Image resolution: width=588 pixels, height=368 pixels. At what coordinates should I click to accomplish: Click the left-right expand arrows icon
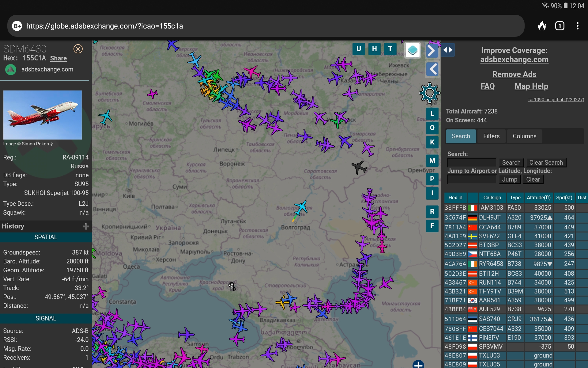tap(447, 50)
